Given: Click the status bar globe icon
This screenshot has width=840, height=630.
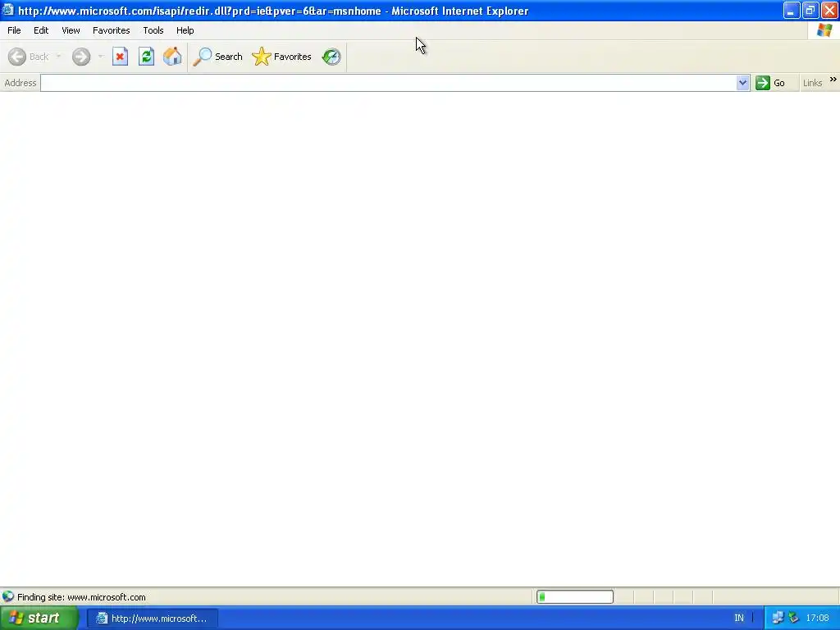Looking at the screenshot, I should [x=8, y=597].
